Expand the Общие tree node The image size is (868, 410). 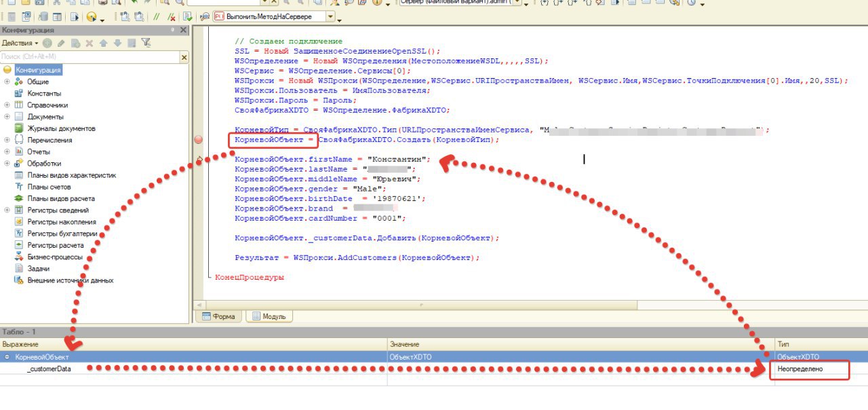pyautogui.click(x=7, y=81)
